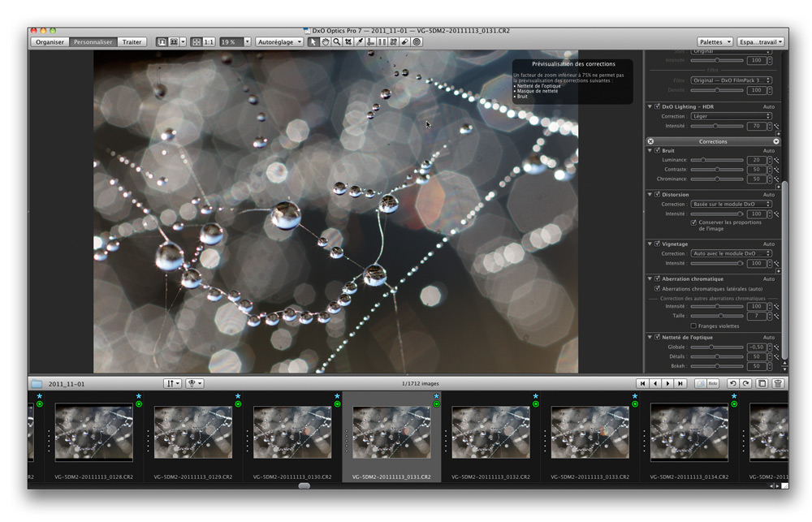The image size is (812, 522).
Task: Adjust DxO Lighting Intensité slider
Action: pos(717,127)
